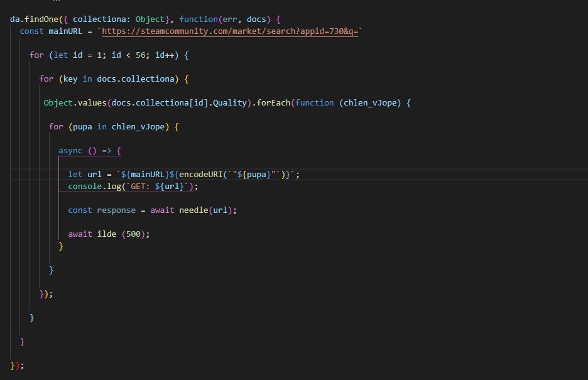Click the 500 numeric argument
Viewport: 588px width, 380px height.
tap(133, 234)
